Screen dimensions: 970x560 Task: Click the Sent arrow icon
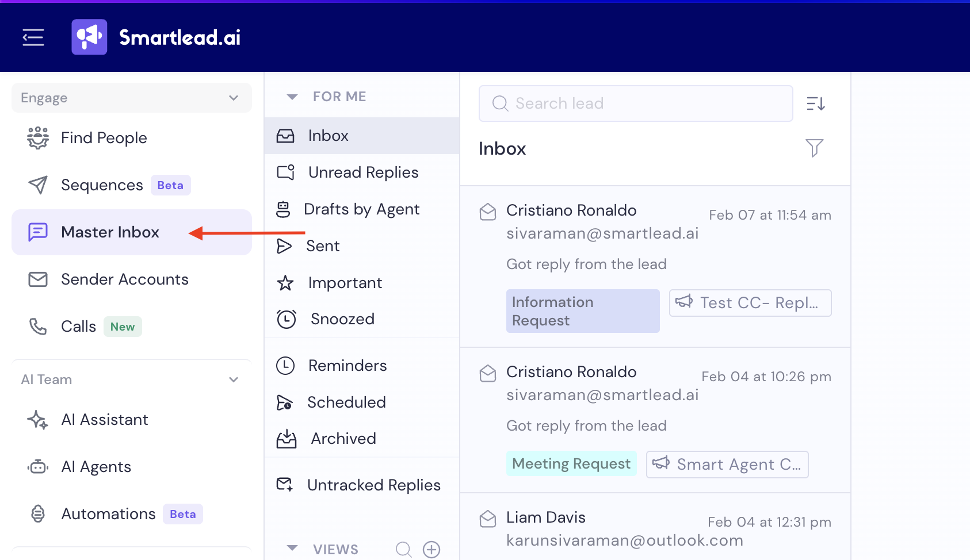pyautogui.click(x=284, y=246)
